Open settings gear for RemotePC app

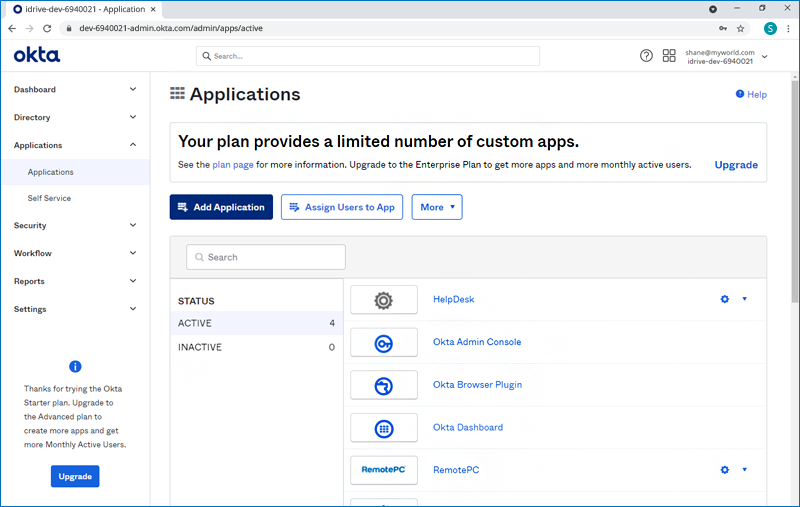point(725,470)
